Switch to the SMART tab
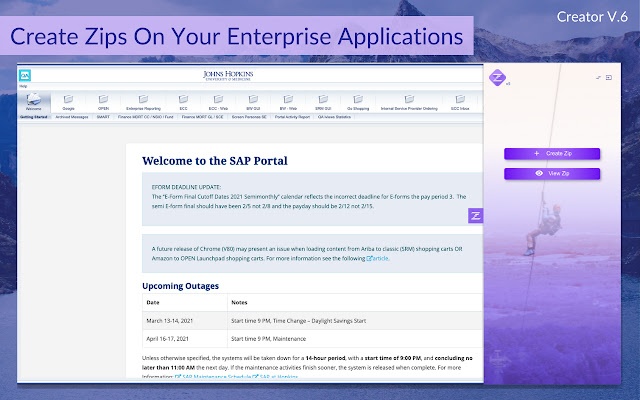The width and height of the screenshot is (640, 400). point(103,117)
